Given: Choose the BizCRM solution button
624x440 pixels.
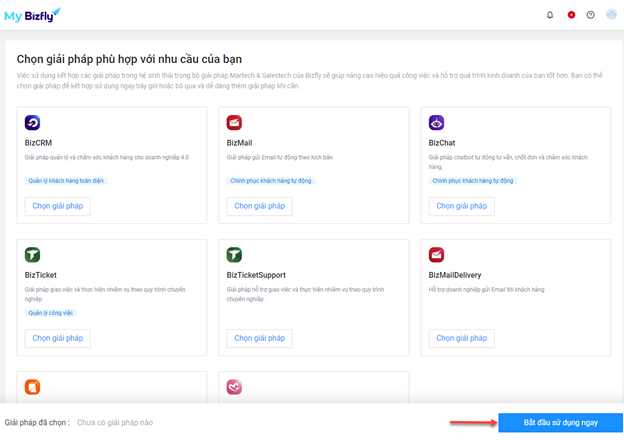Looking at the screenshot, I should pyautogui.click(x=58, y=206).
